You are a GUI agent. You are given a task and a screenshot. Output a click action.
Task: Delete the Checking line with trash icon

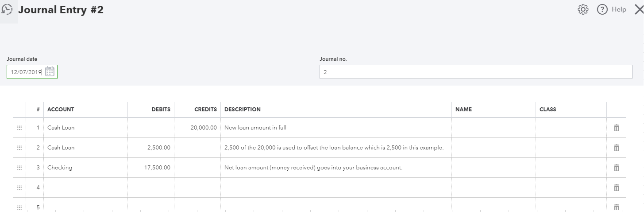tap(616, 168)
